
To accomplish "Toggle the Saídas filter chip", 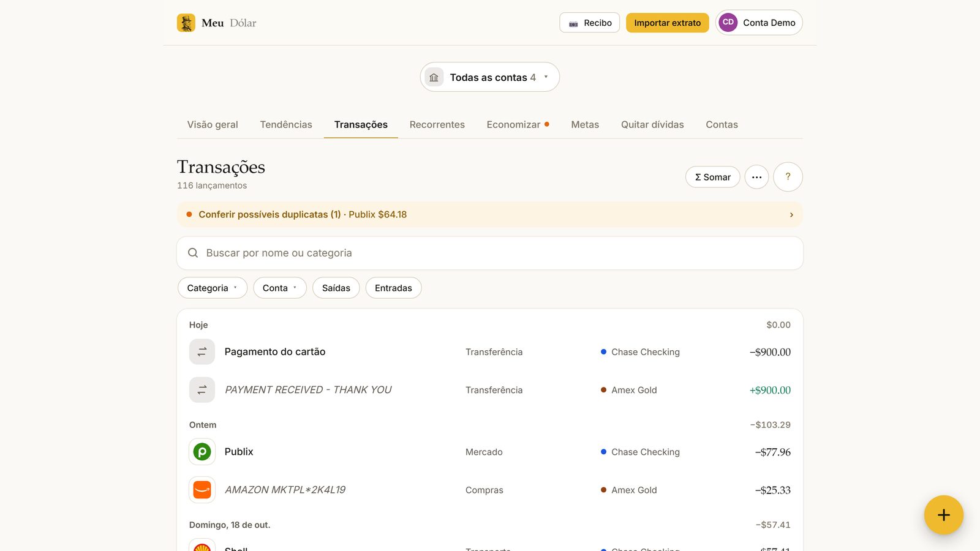I will point(336,288).
